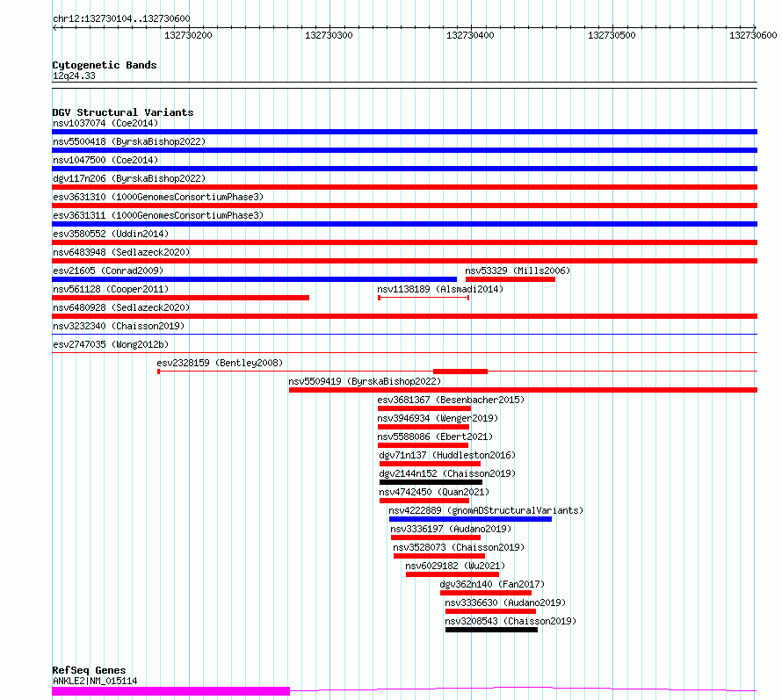This screenshot has height=700, width=782.
Task: Click the blue bar of nsv5500418
Action: (x=404, y=150)
